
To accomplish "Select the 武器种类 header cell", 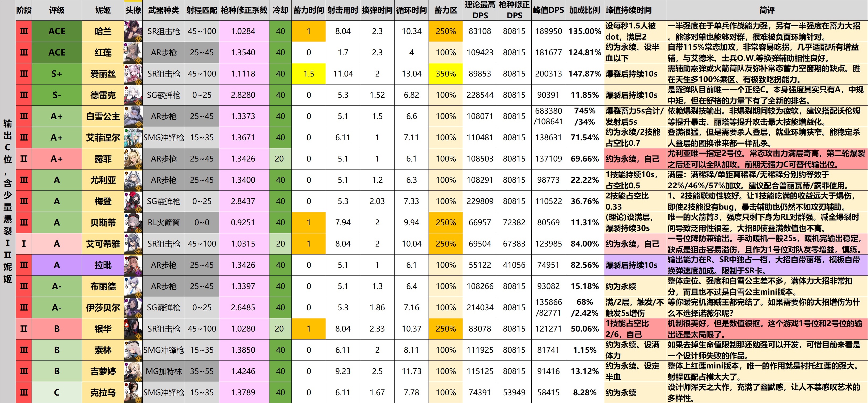I will pos(163,10).
